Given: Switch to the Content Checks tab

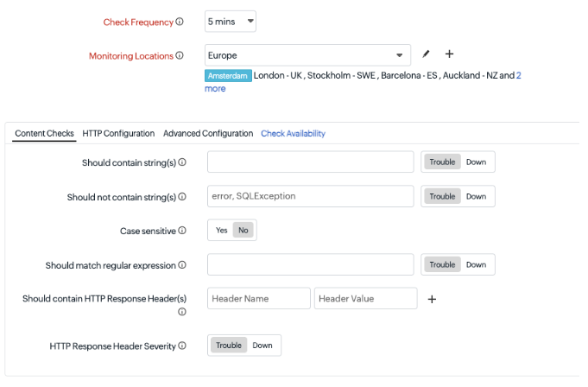Looking at the screenshot, I should [x=44, y=134].
